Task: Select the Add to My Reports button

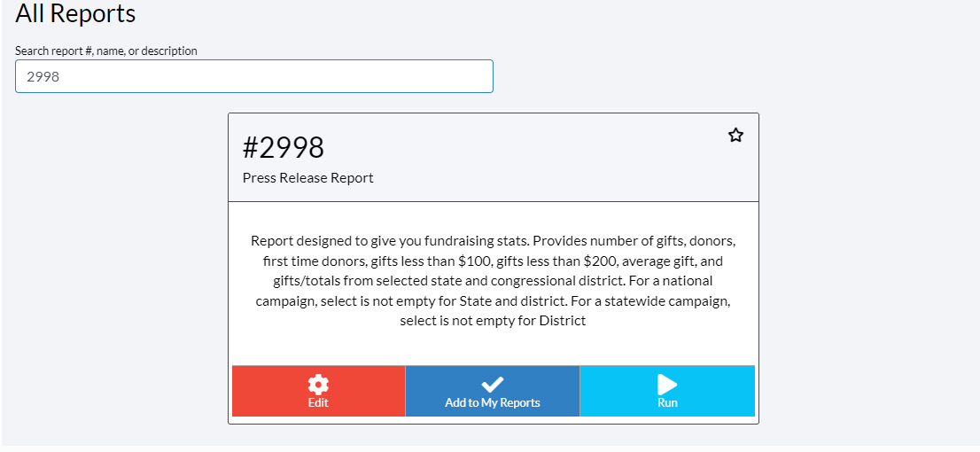Action: coord(493,392)
